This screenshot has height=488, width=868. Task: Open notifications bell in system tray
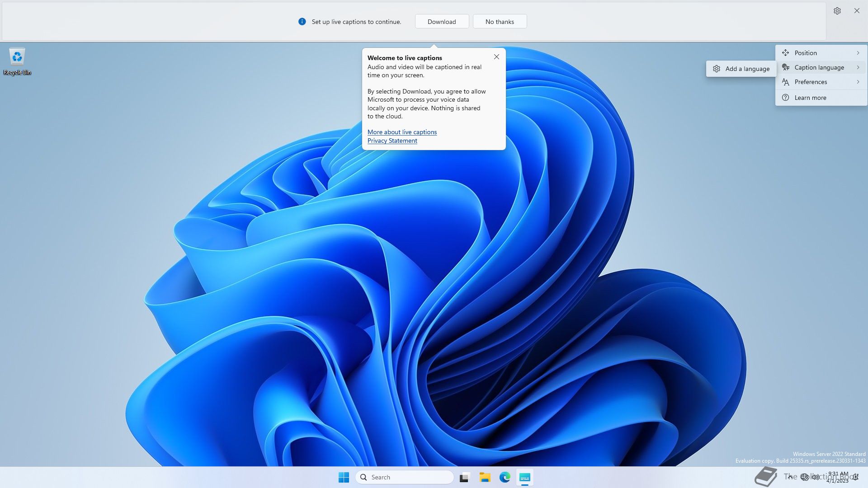click(855, 477)
